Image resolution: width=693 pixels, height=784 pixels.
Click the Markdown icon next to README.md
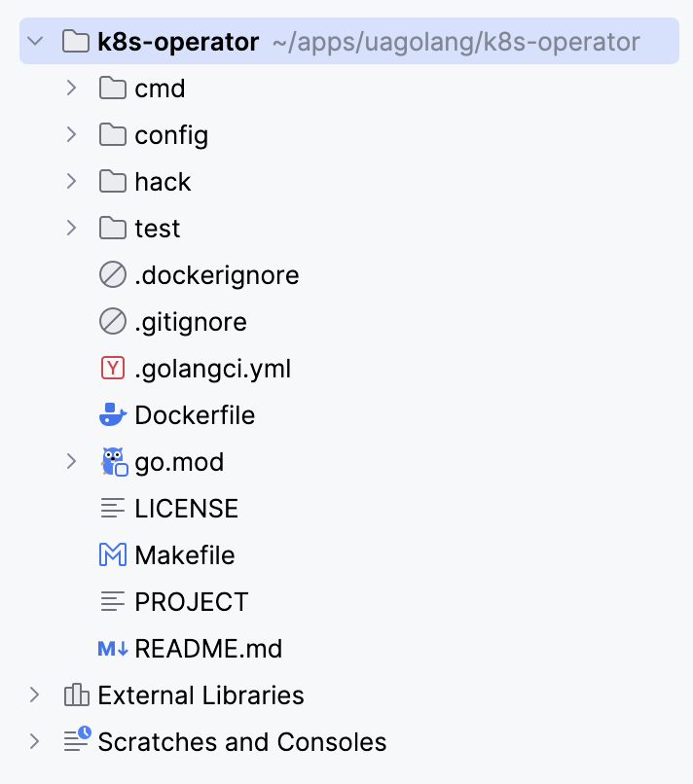(113, 649)
